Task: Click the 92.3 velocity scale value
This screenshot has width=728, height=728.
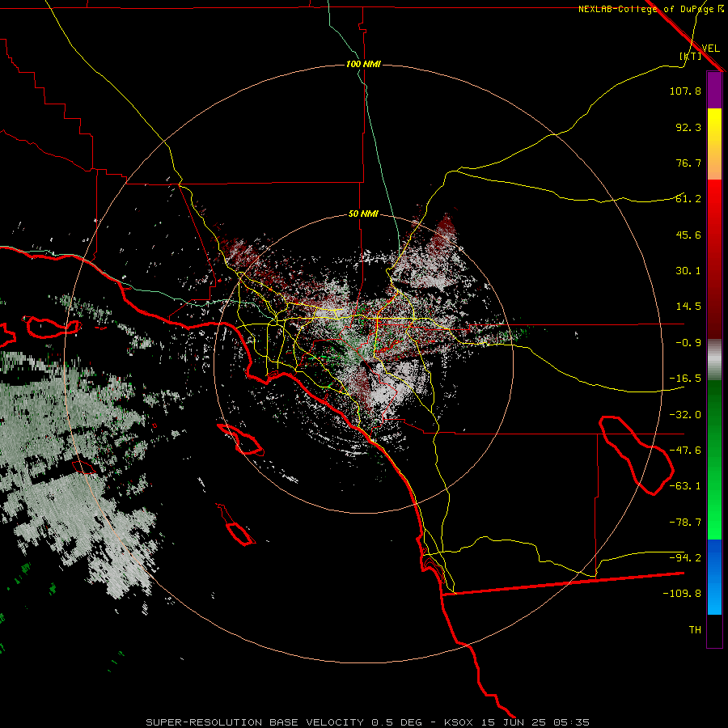Action: click(688, 127)
